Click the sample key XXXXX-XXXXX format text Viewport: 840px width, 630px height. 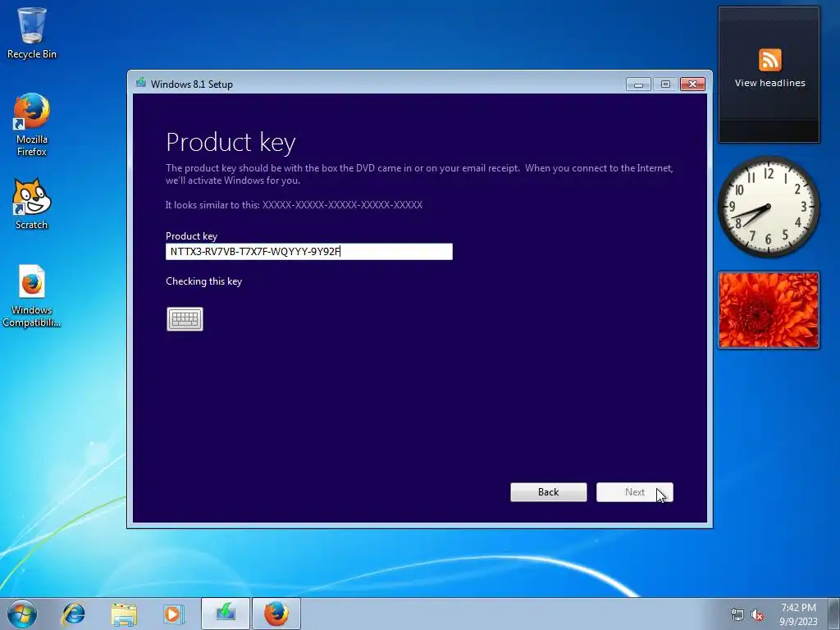(x=342, y=204)
